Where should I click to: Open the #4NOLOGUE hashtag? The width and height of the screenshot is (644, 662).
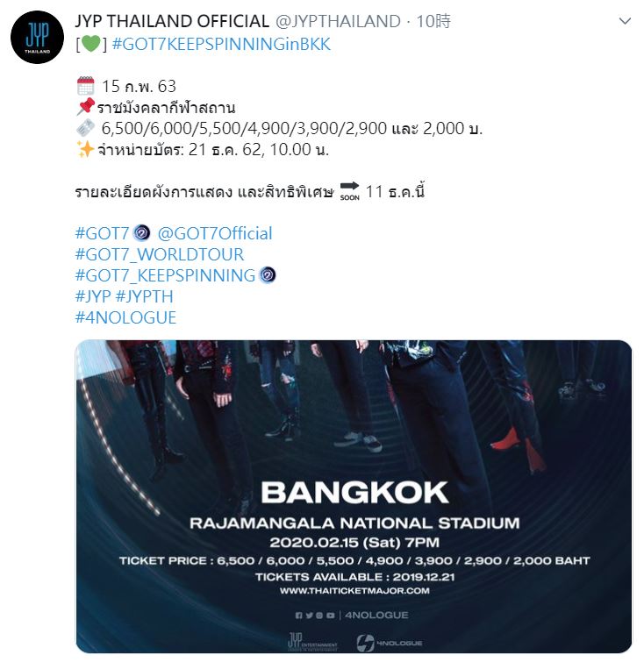(x=125, y=317)
